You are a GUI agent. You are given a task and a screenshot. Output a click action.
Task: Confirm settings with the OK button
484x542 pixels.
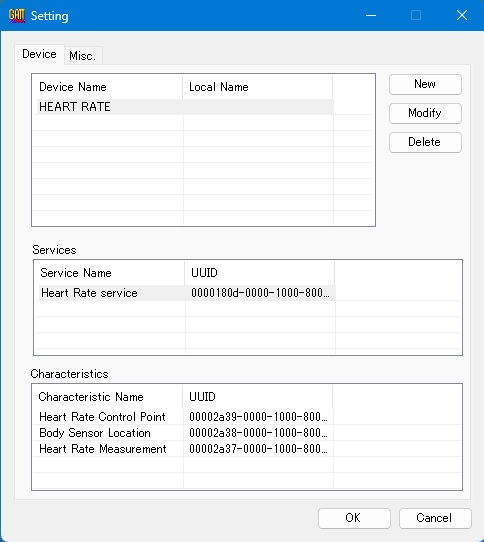click(x=354, y=518)
